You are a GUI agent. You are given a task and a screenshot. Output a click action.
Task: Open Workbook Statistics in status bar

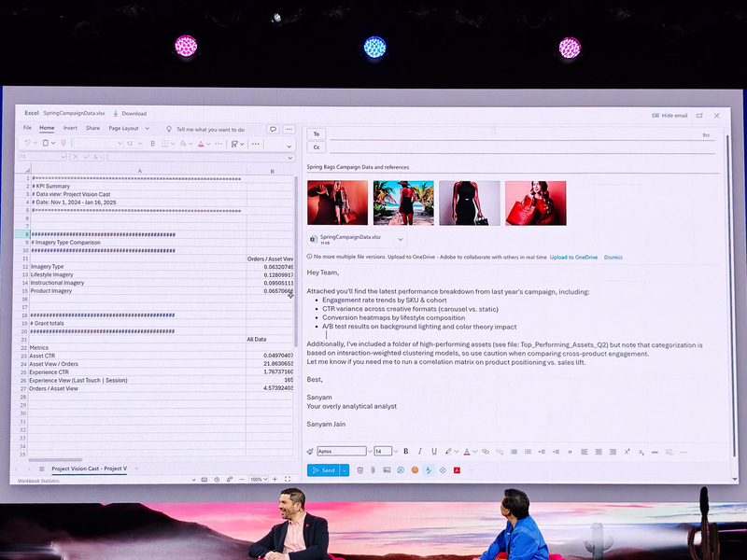coord(38,481)
